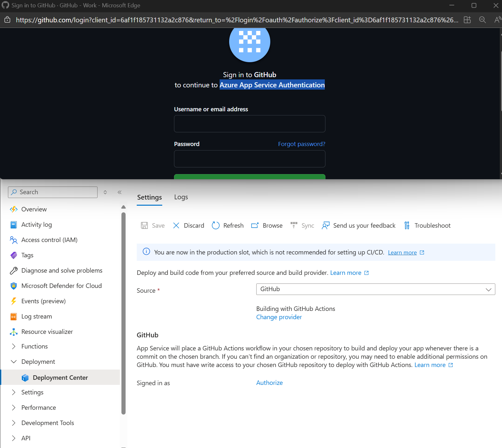Open the Log stream page
502x448 pixels.
point(36,316)
